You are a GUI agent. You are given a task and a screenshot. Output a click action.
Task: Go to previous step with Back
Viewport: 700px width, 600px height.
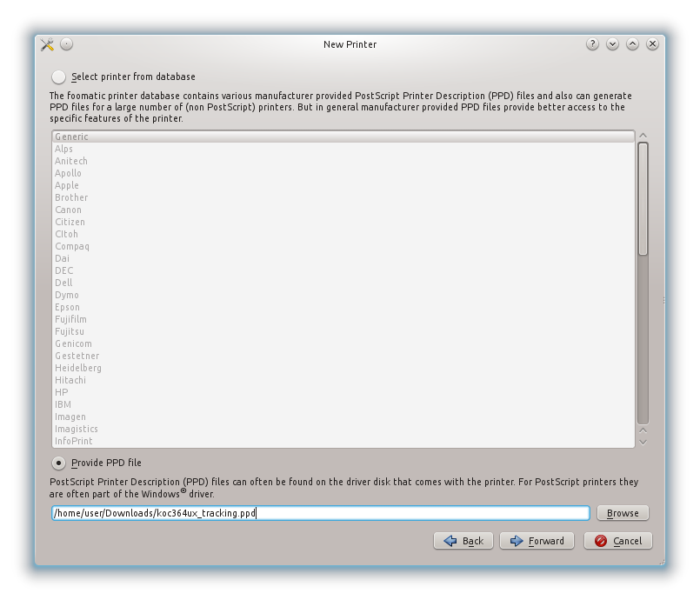pos(463,541)
